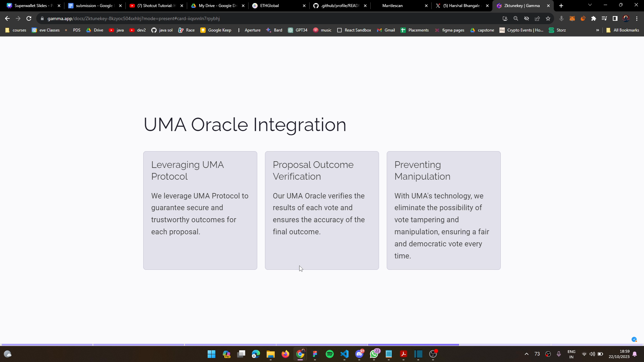Show hidden system tray icons
The height and width of the screenshot is (362, 644).
[x=527, y=354]
